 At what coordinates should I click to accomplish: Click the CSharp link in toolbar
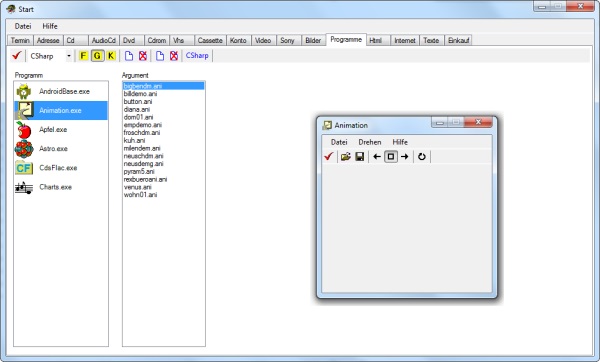tap(197, 55)
